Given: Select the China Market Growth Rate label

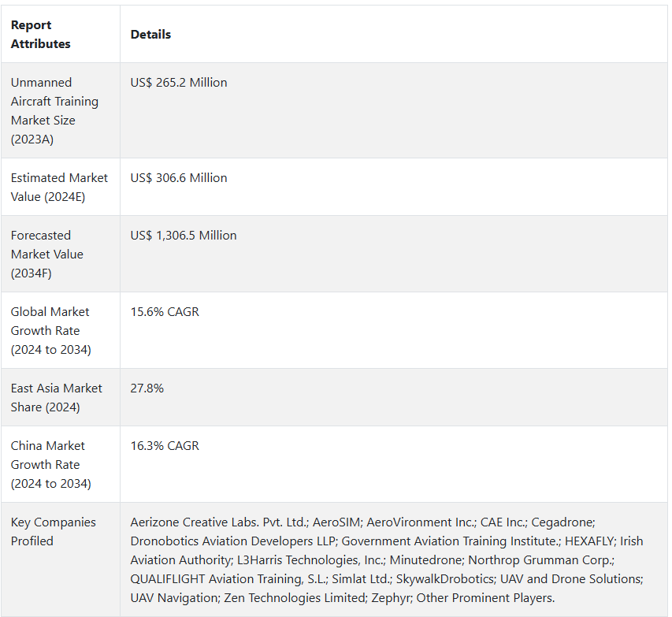Looking at the screenshot, I should point(50,464).
